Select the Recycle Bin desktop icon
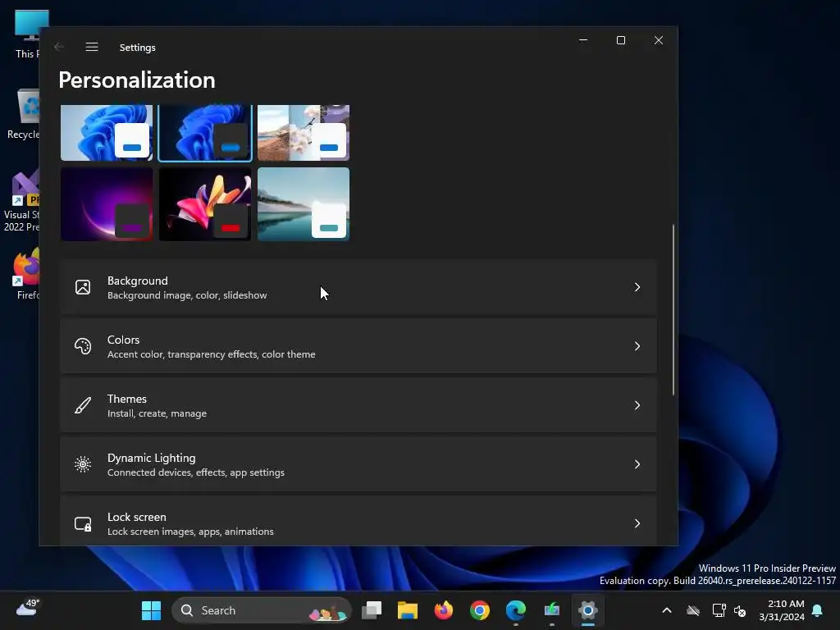840x630 pixels. click(x=25, y=113)
